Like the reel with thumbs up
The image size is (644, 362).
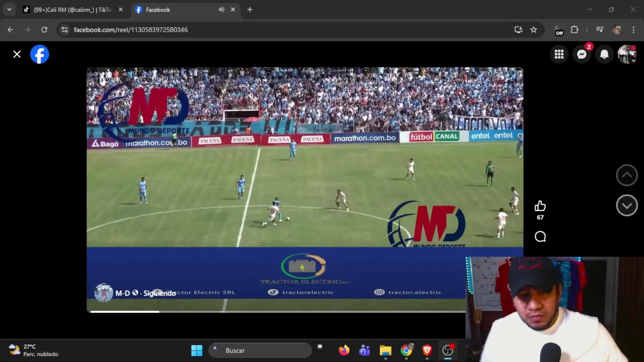tap(540, 206)
